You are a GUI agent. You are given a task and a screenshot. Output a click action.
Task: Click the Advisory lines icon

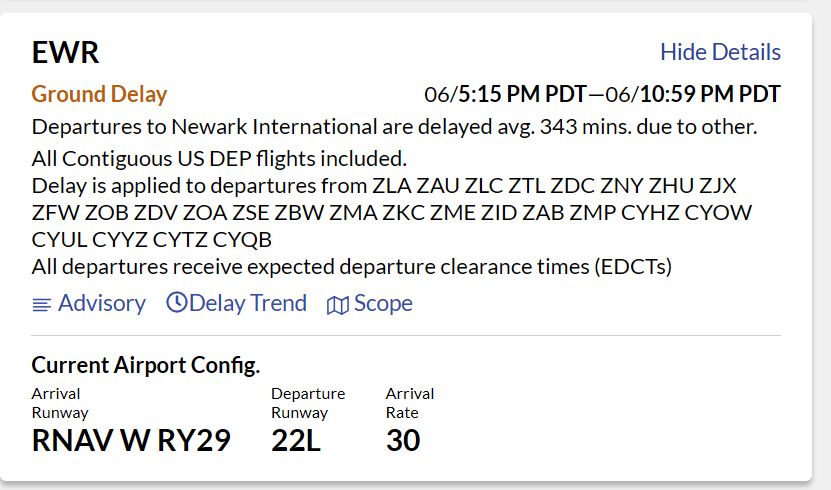(41, 304)
